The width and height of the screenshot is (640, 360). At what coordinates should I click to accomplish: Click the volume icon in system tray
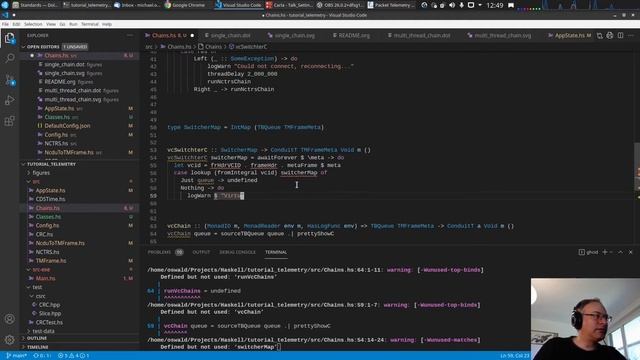click(452, 5)
